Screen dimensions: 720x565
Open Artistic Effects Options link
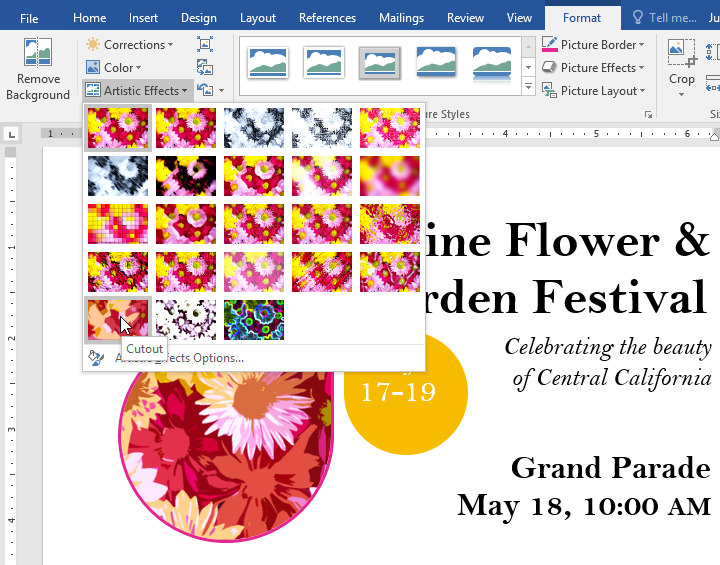click(x=178, y=358)
